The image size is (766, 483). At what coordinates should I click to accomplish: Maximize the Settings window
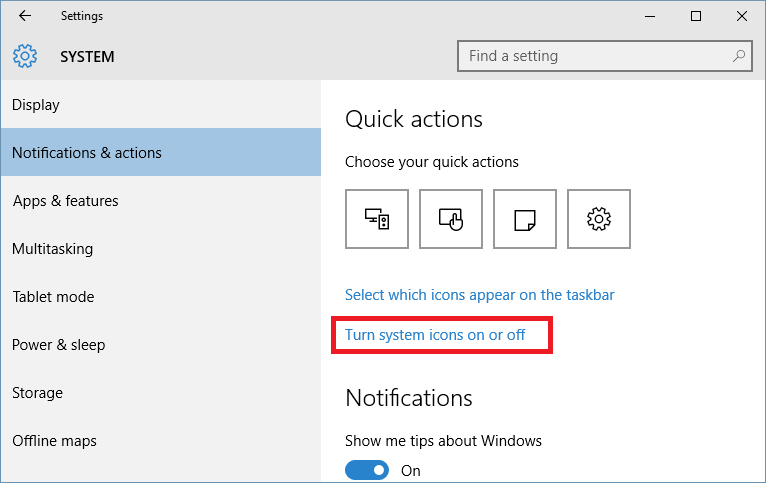(x=696, y=16)
